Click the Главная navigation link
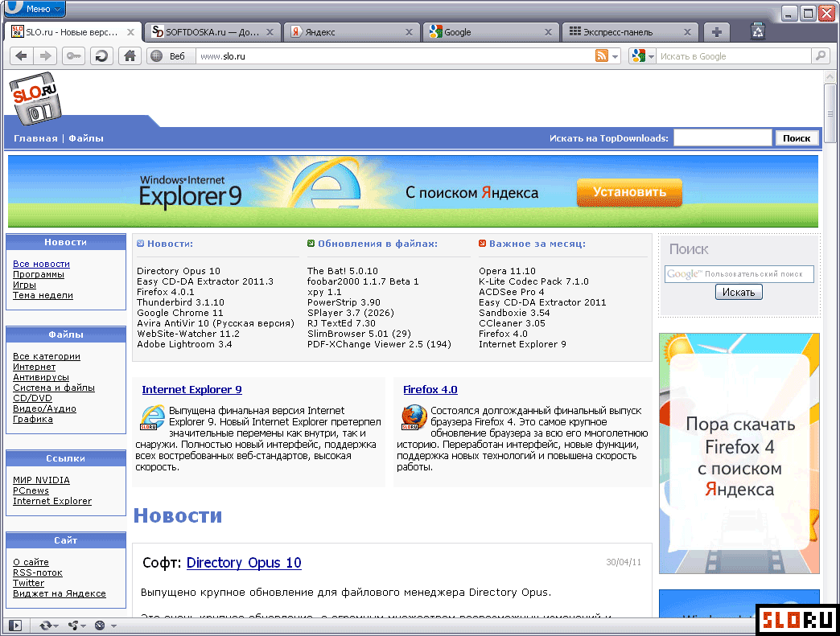840x636 pixels. point(35,138)
